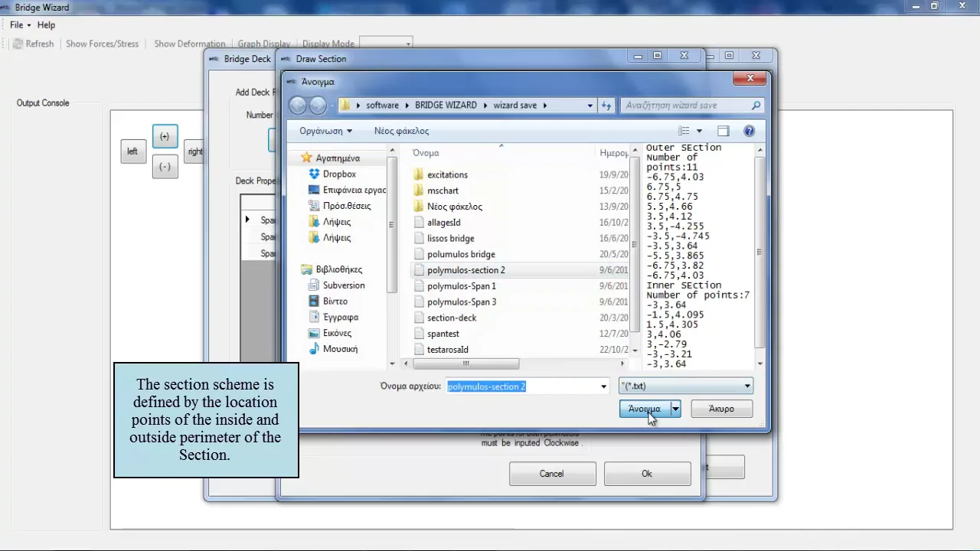Click the Άνοιγμα open button
Image resolution: width=980 pixels, height=551 pixels.
point(645,409)
